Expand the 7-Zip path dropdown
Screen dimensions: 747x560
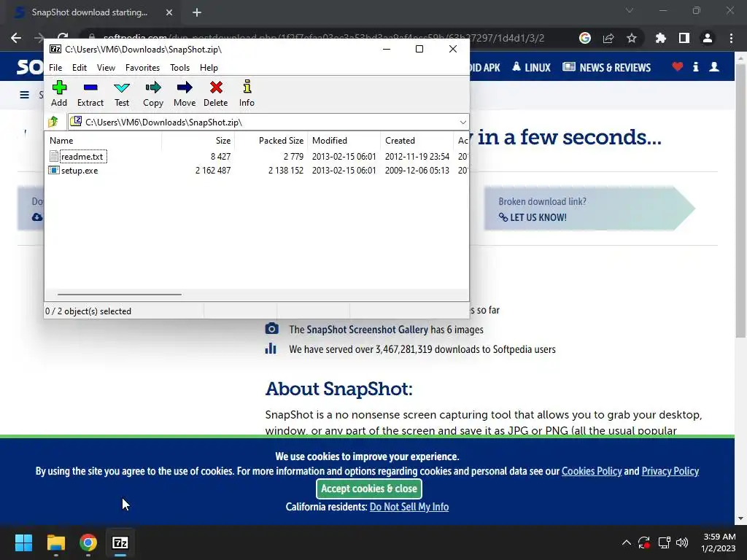(x=462, y=122)
